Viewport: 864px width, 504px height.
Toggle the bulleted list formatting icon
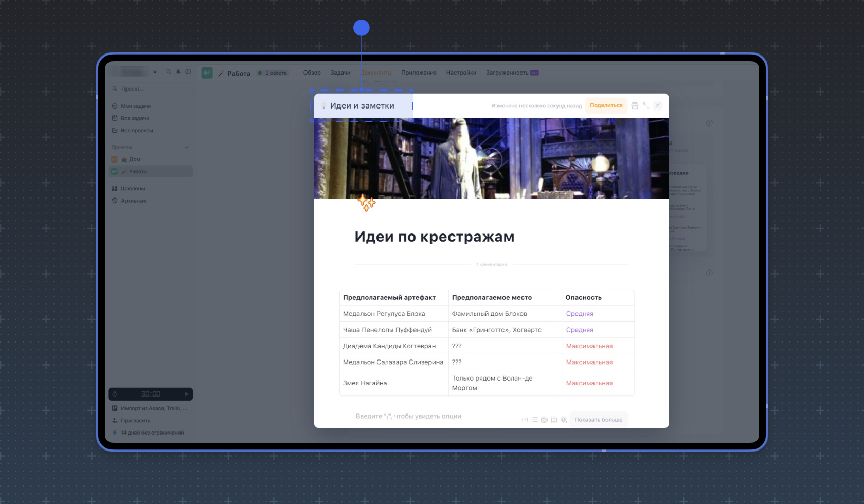534,420
